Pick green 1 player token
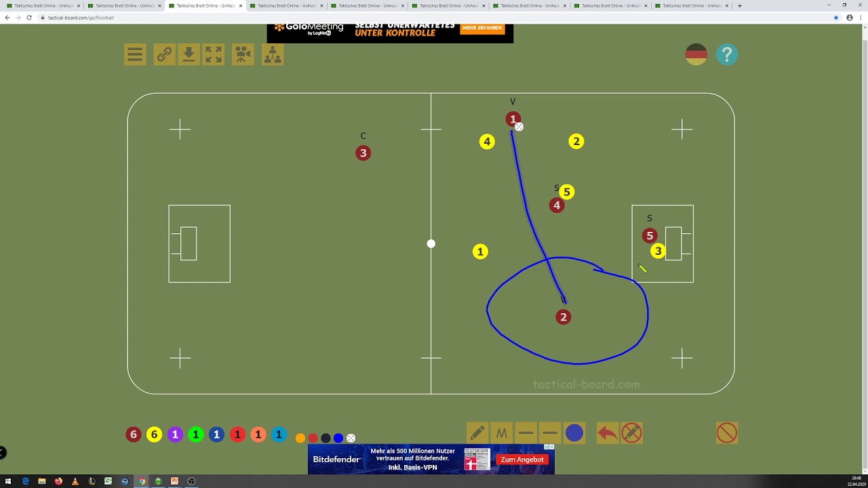The width and height of the screenshot is (868, 488). pos(196,435)
